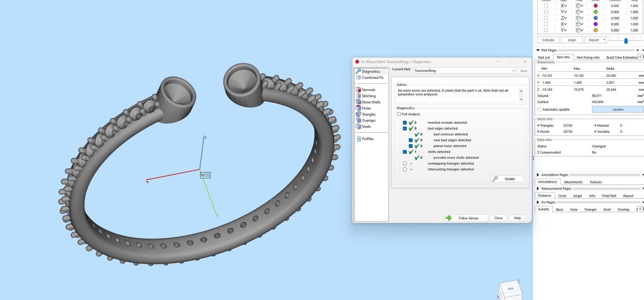
Task: Toggle near bad edges detected checkbox
Action: pos(411,140)
